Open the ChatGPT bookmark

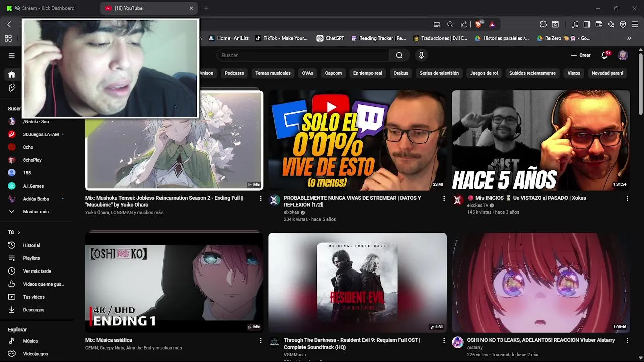[330, 38]
